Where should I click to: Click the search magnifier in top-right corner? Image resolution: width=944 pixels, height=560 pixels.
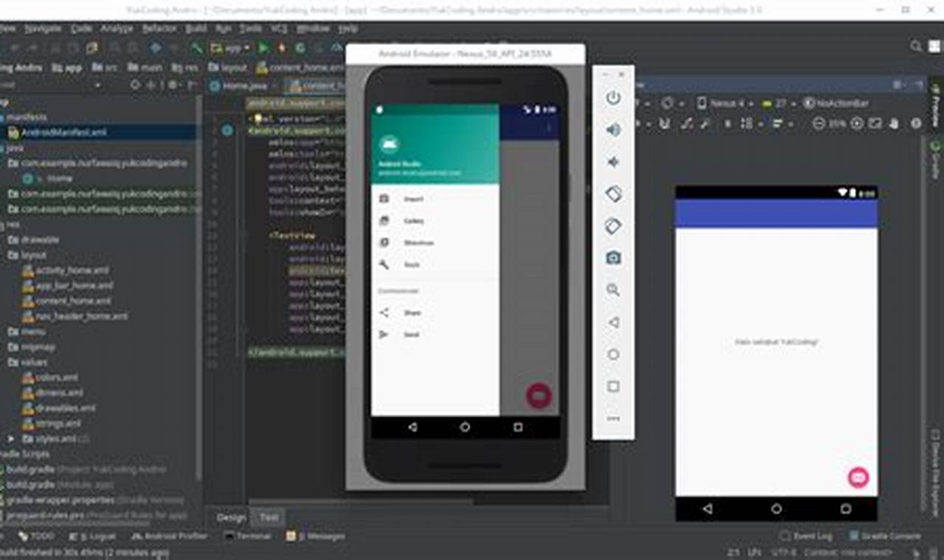coord(916,46)
